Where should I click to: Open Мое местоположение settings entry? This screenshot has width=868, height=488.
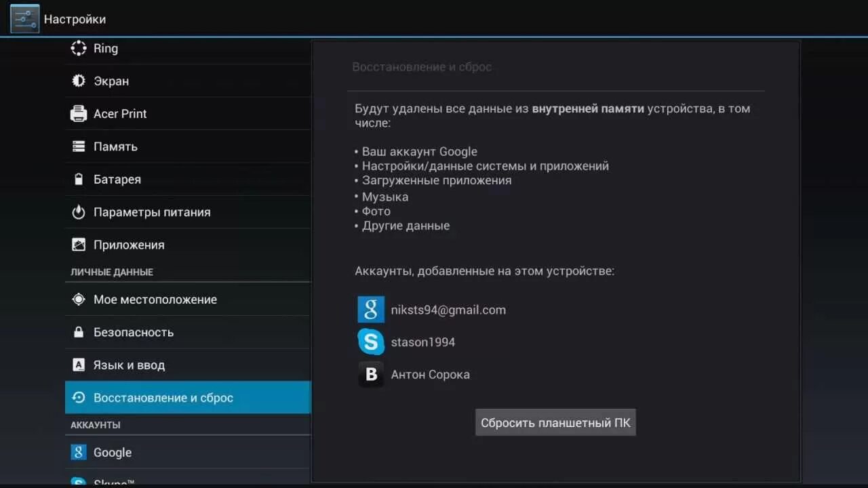[x=188, y=299]
